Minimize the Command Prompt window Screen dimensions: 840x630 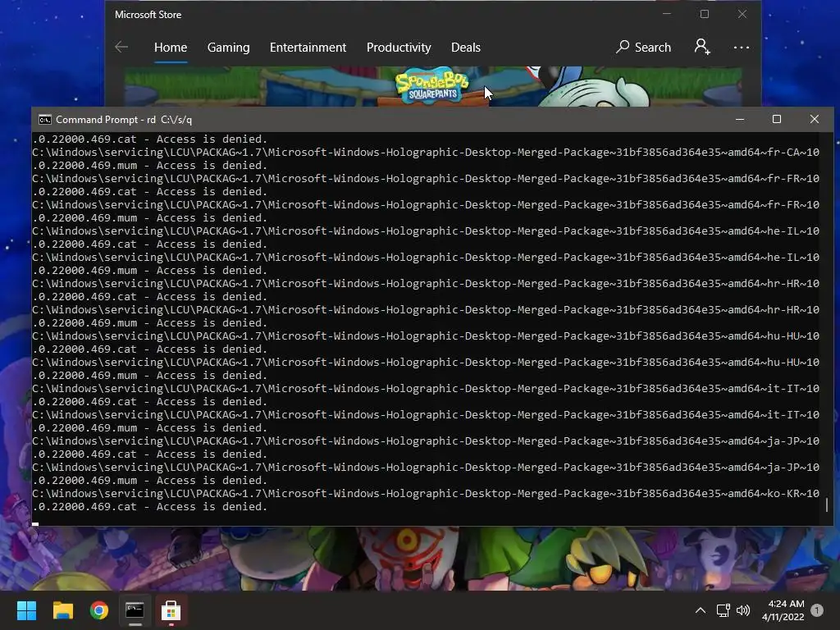tap(740, 120)
